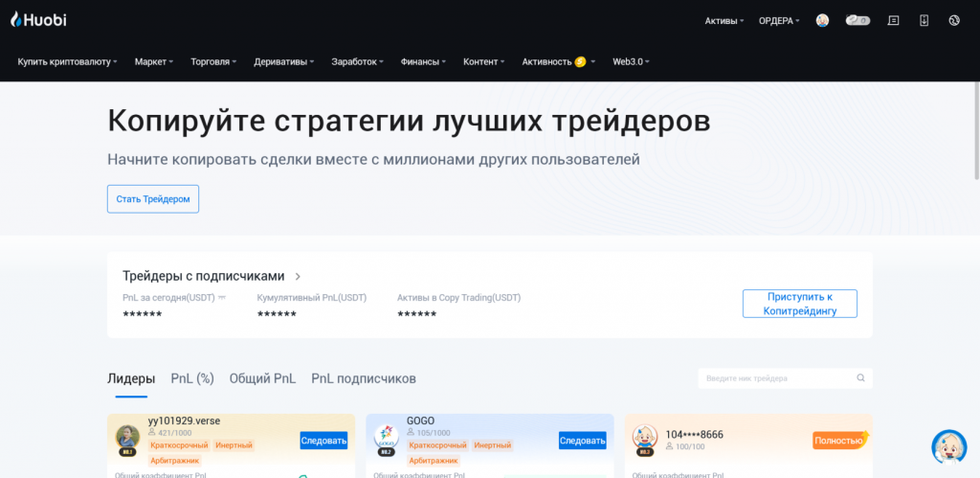The height and width of the screenshot is (478, 980).
Task: Switch to the PnL (%) tab
Action: (x=192, y=378)
